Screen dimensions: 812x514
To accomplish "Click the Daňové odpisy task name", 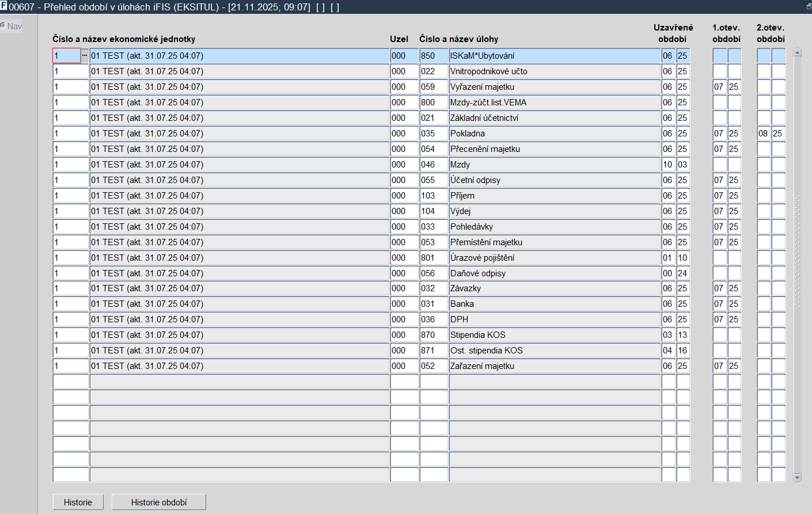I will tap(555, 273).
